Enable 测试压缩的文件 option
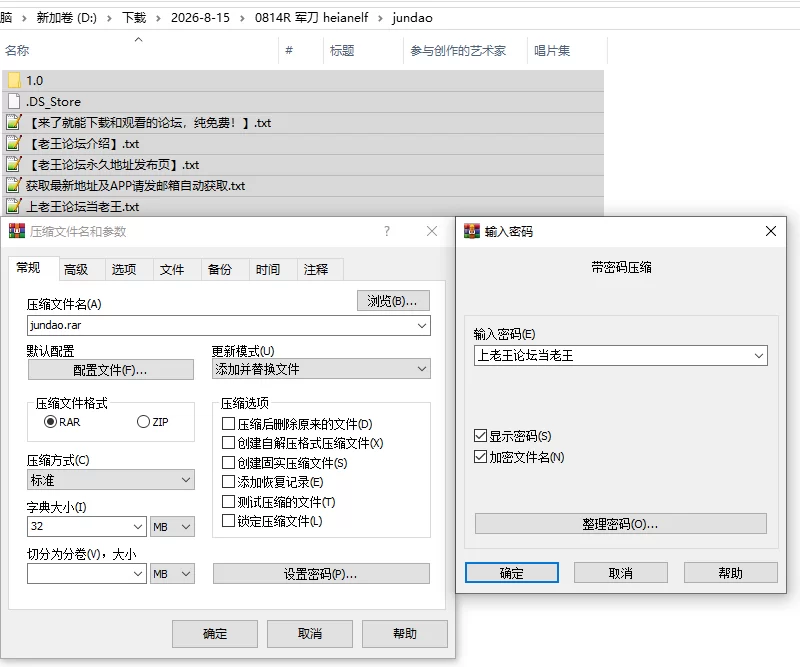 click(x=229, y=502)
